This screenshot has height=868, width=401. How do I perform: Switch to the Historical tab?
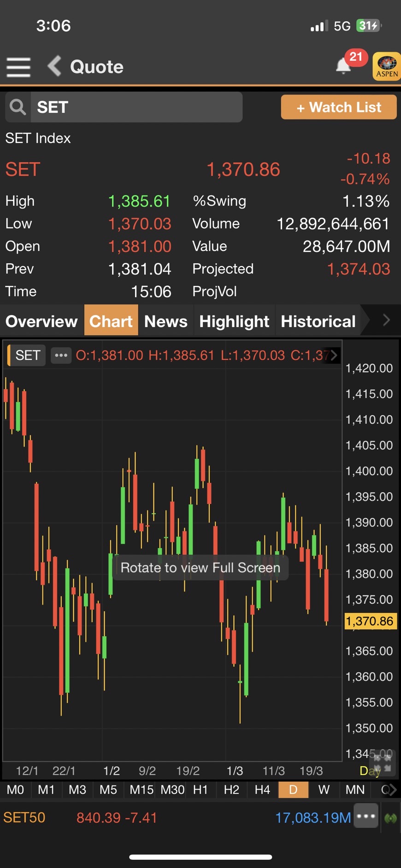[318, 321]
